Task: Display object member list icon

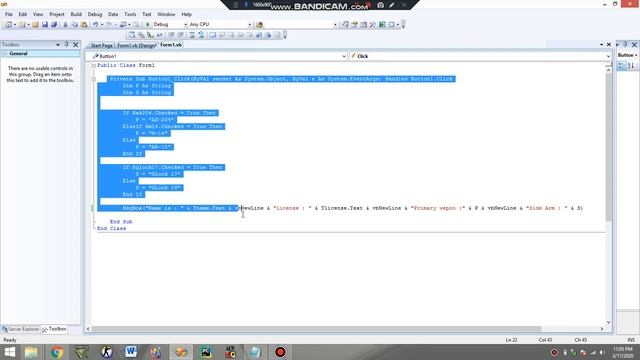Action: [131, 35]
